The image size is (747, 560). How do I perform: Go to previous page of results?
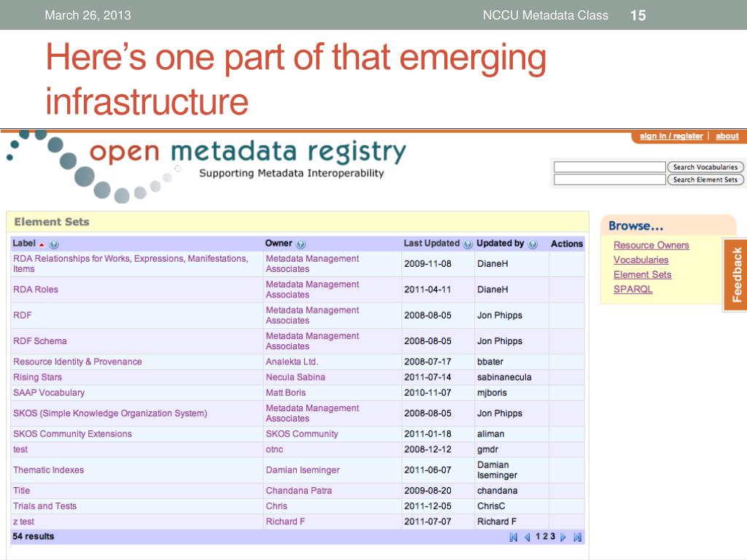[x=527, y=537]
